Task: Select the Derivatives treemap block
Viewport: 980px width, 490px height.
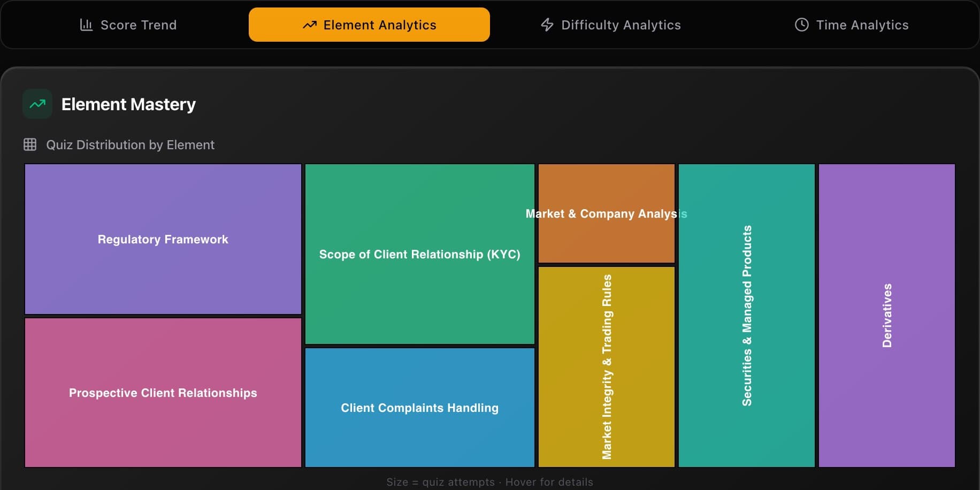Action: click(x=886, y=315)
